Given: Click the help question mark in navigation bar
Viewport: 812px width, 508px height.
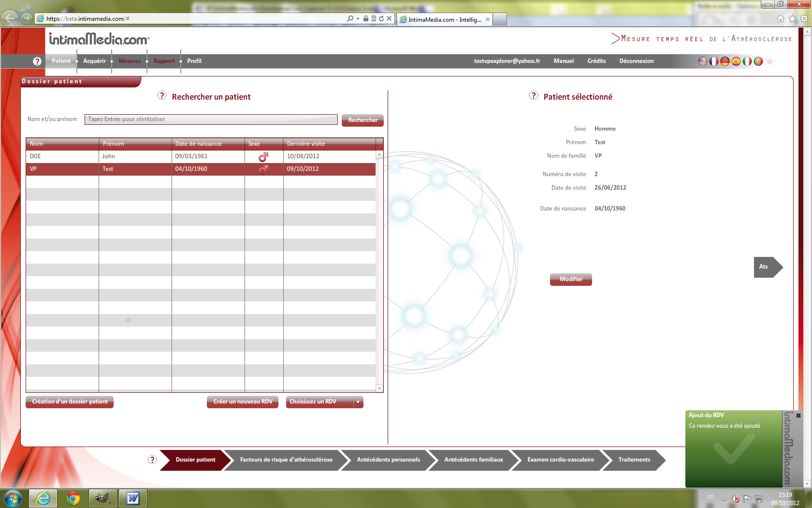Looking at the screenshot, I should click(x=37, y=61).
